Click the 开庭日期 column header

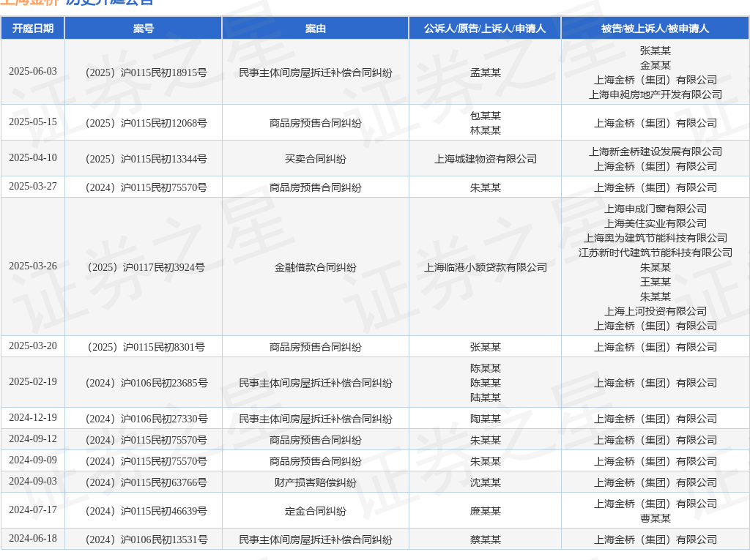pos(32,29)
